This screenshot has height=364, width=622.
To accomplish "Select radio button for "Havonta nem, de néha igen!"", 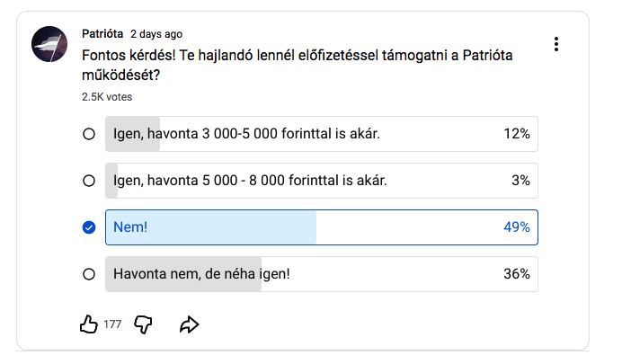I will tap(89, 274).
